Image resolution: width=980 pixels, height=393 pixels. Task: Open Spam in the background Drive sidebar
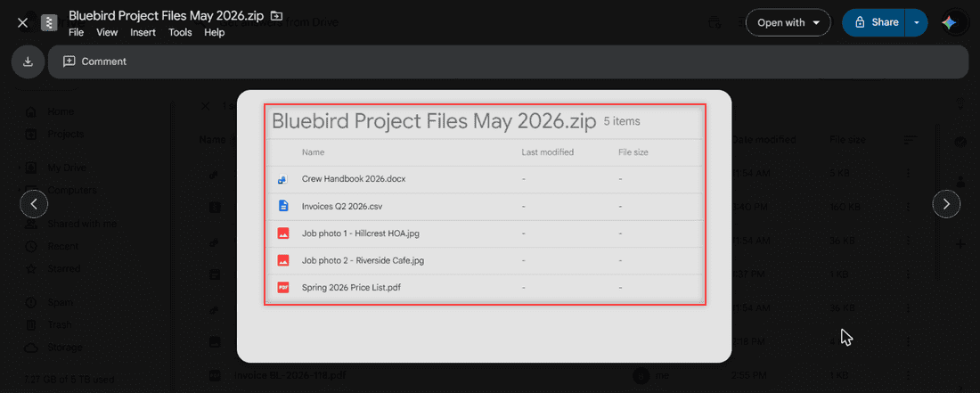tap(60, 302)
